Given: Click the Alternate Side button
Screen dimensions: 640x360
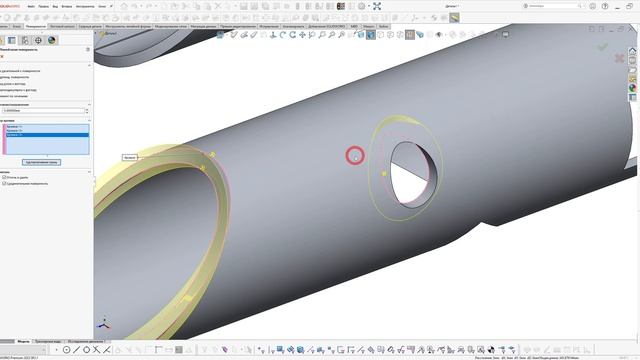Looking at the screenshot, I should [x=41, y=162].
